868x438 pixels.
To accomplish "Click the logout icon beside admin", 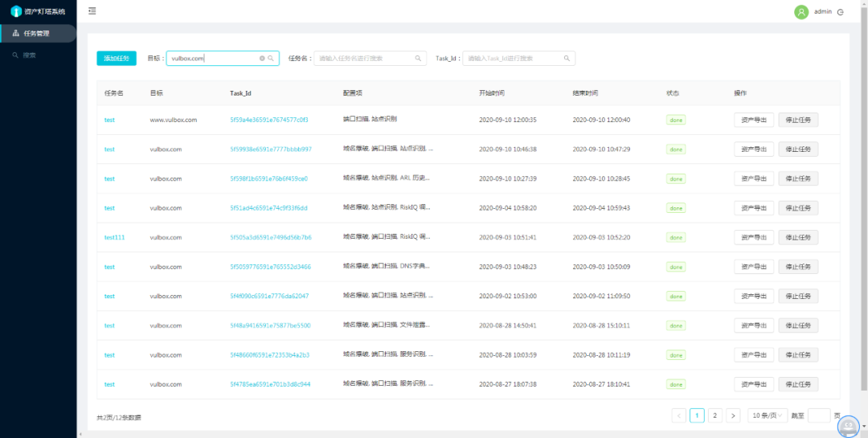I will pyautogui.click(x=841, y=12).
